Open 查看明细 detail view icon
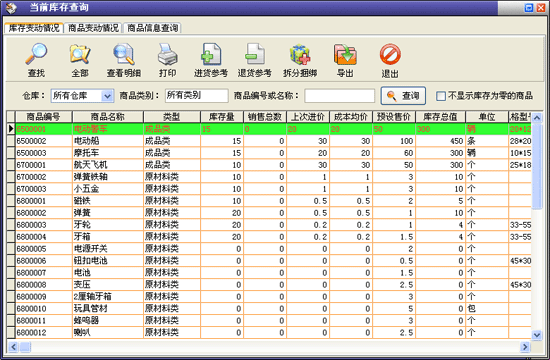Viewport: 550px width, 360px height. [124, 54]
